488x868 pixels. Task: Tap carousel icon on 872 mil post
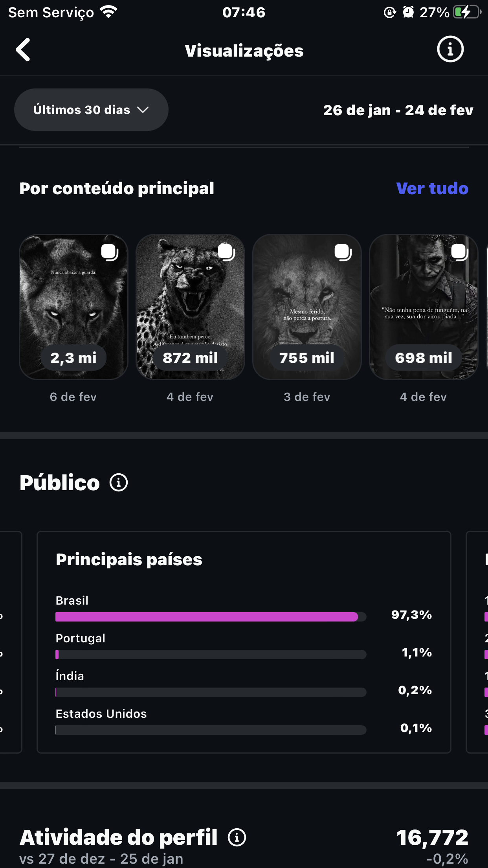pyautogui.click(x=226, y=252)
